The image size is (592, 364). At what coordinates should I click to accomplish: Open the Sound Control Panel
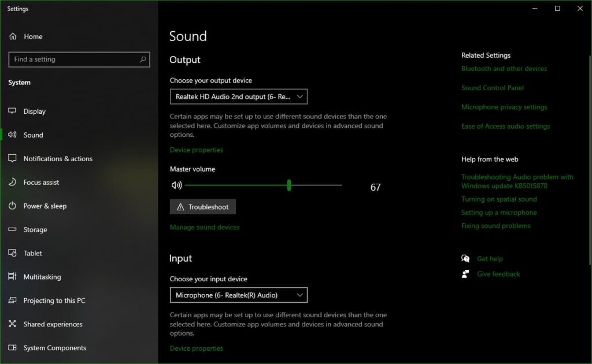tap(493, 87)
